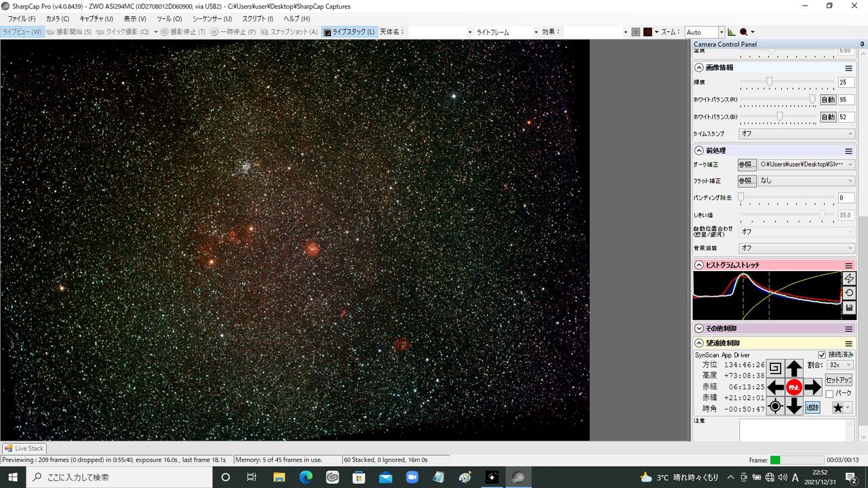Toggle the 追跡 tracking button
The height and width of the screenshot is (488, 868).
coord(812,407)
